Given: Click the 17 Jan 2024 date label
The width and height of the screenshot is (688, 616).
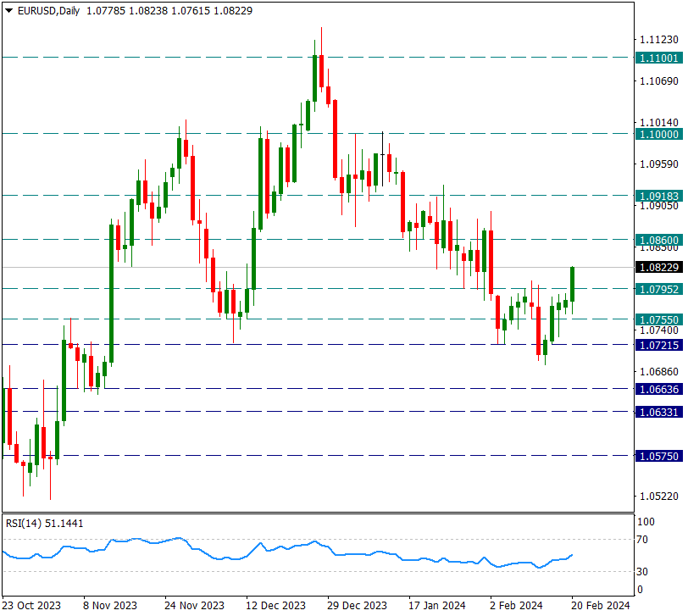Looking at the screenshot, I should (x=437, y=606).
